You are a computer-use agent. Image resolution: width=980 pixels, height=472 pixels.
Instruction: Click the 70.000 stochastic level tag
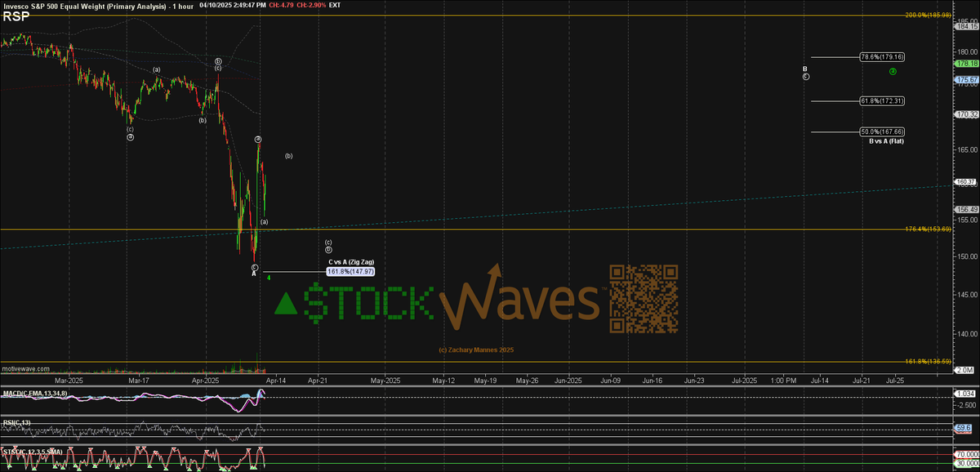click(x=967, y=454)
